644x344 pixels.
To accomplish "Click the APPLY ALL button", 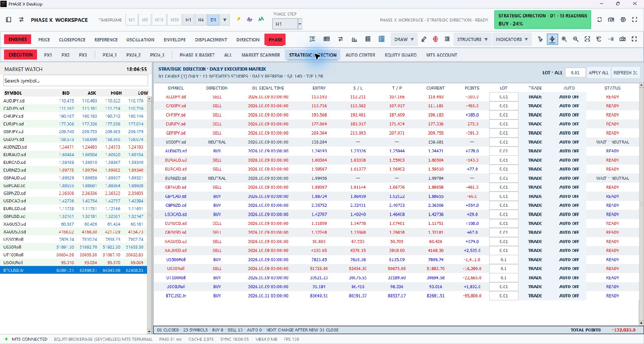I will coord(598,72).
